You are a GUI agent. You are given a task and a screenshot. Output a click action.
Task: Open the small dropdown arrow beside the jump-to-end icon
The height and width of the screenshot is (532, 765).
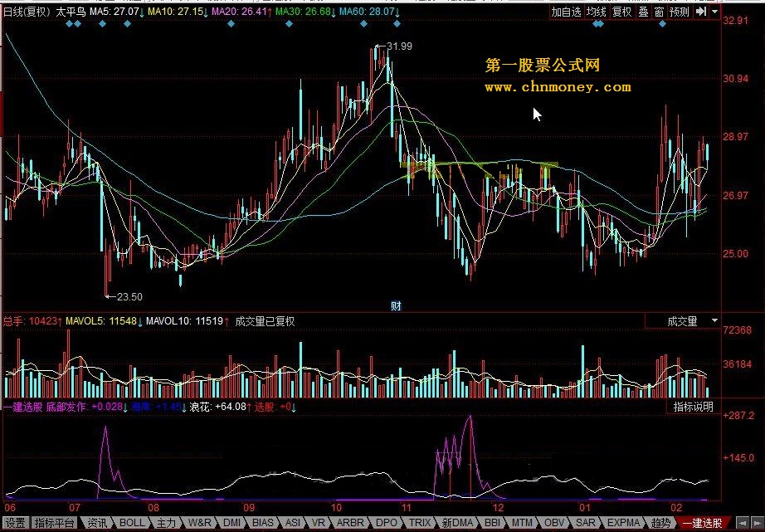714,12
